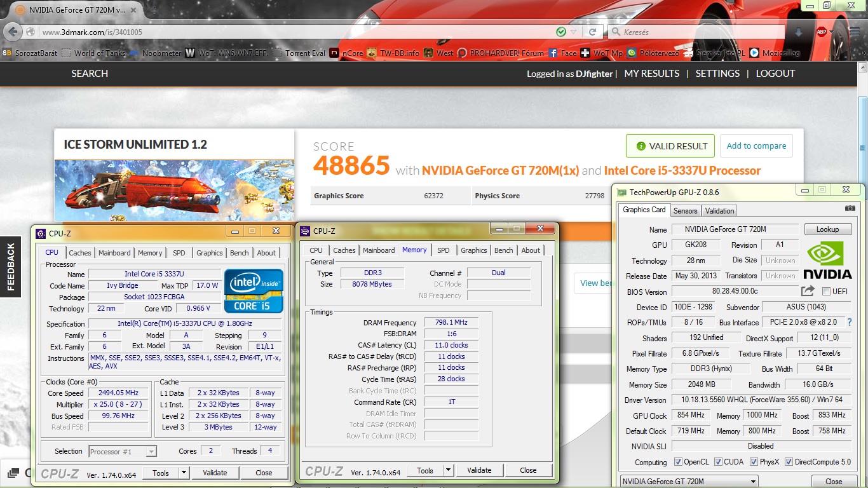Open the bus interface question mark help
The width and height of the screenshot is (868, 488).
tap(850, 322)
